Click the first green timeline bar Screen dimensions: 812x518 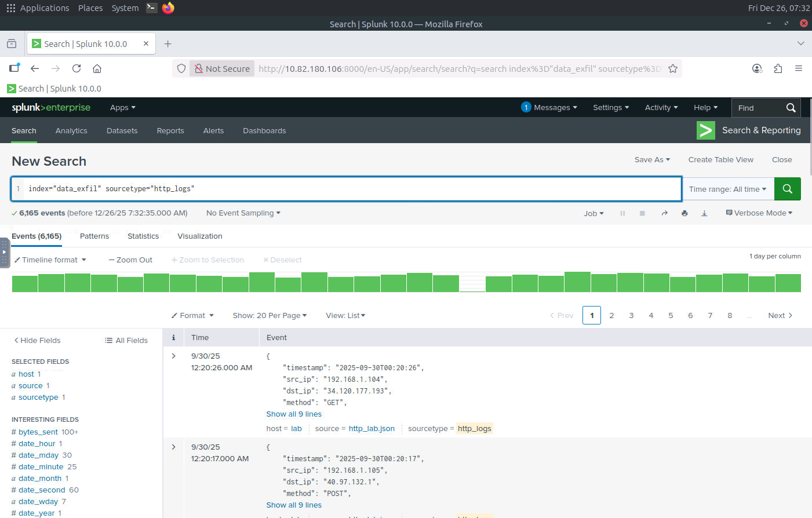pos(25,283)
